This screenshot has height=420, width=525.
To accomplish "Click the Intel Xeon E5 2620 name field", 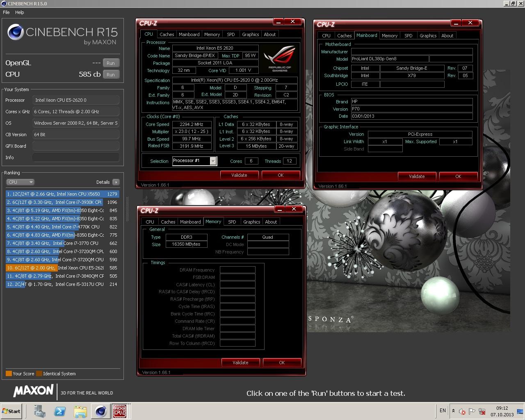I will 215,48.
